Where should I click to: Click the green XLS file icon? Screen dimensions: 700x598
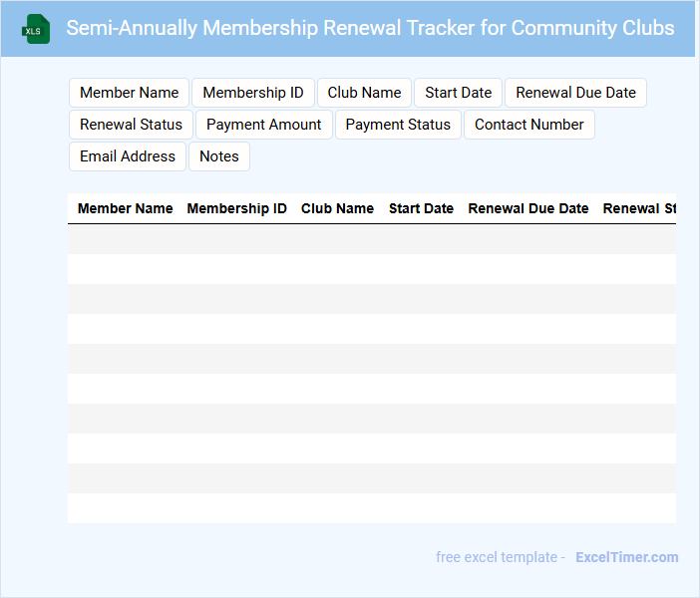point(37,29)
